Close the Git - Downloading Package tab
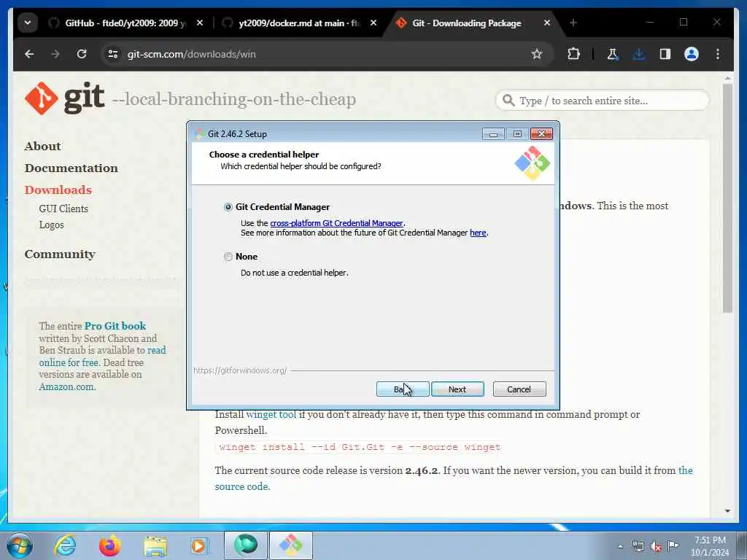 [x=547, y=23]
